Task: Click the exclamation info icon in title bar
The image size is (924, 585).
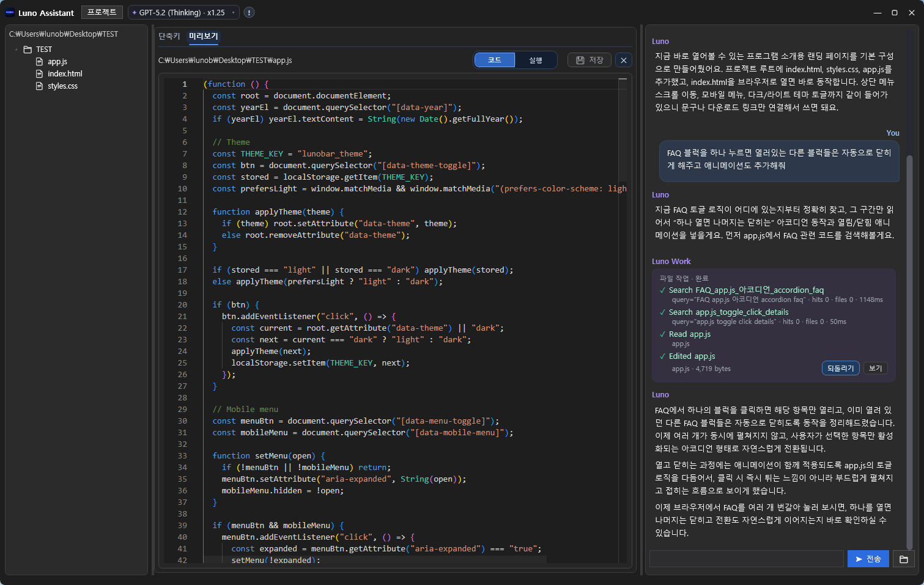Action: 249,12
